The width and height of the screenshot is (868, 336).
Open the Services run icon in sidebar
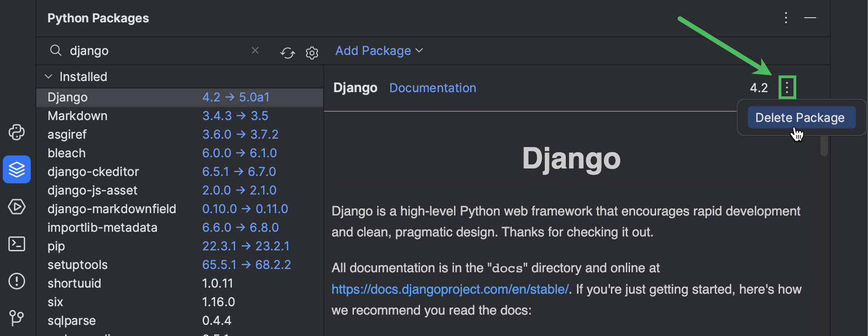17,207
